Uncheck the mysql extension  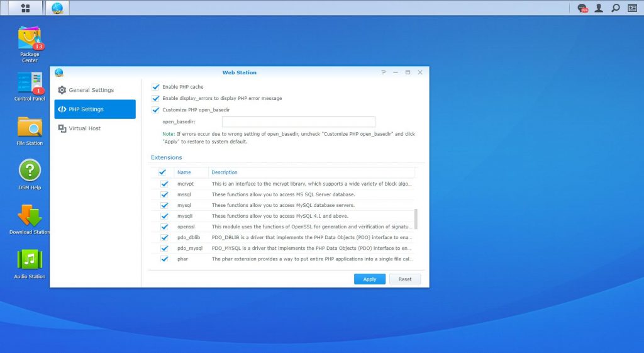(164, 205)
